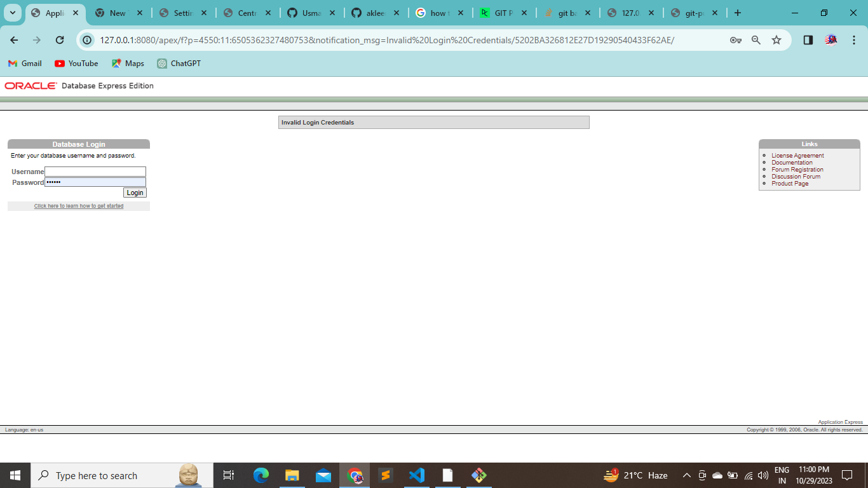Click 'Click here to learn how to get started'
The image size is (868, 488).
(x=78, y=206)
